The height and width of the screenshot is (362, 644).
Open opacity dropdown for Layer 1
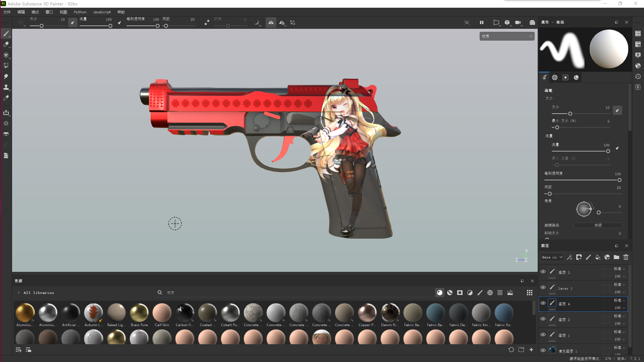[x=619, y=292]
